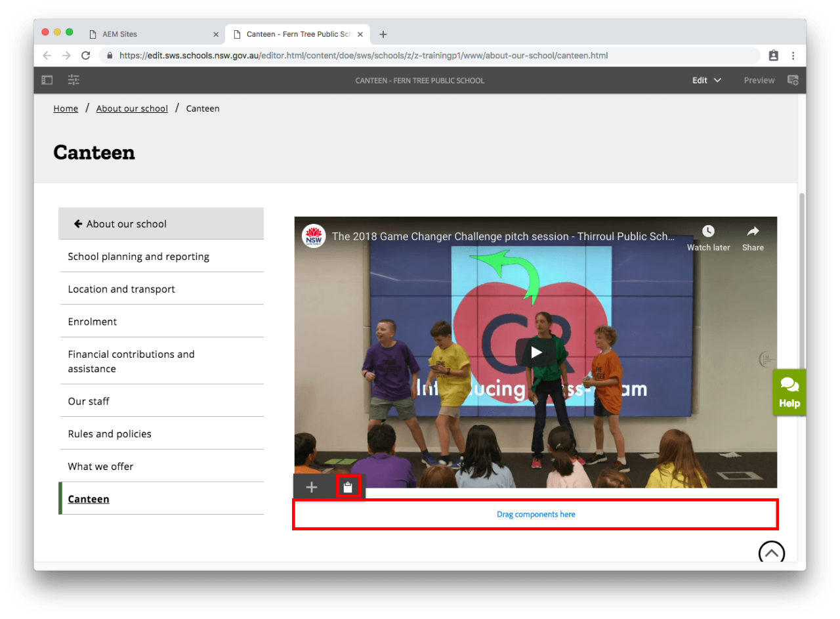Viewport: 840px width, 619px height.
Task: Close the Canteen - Fern Tree tab
Action: (x=360, y=34)
